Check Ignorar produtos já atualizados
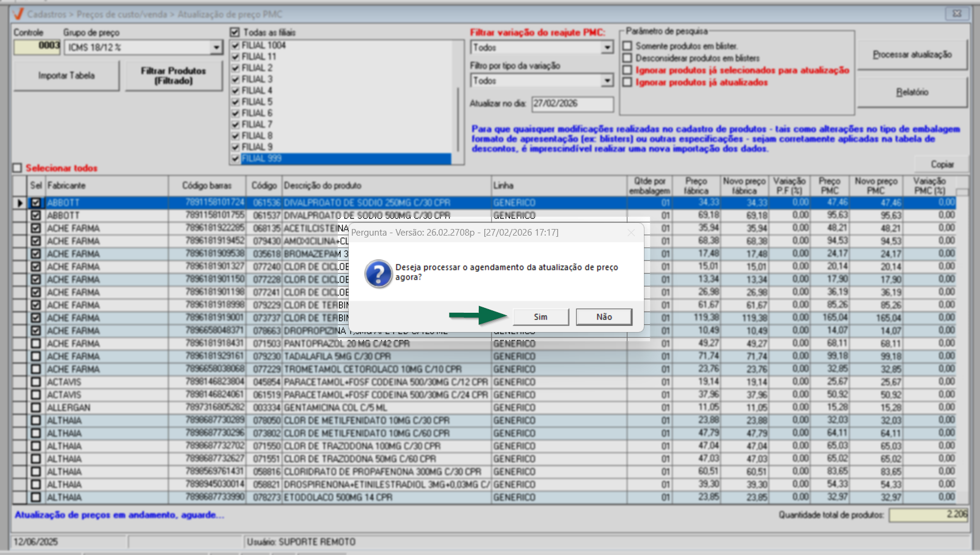Image resolution: width=980 pixels, height=555 pixels. pos(628,83)
